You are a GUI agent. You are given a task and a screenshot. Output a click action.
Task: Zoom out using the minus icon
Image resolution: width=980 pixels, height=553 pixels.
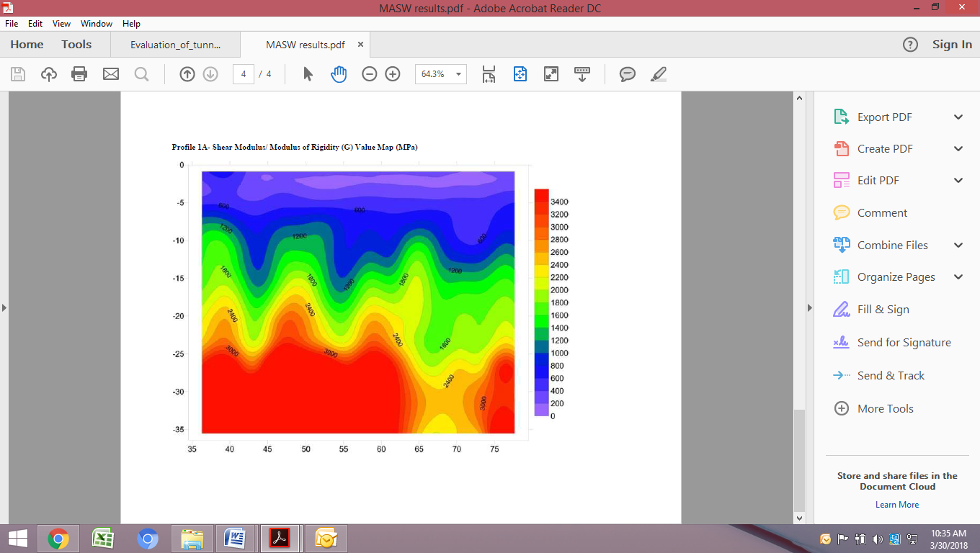[370, 74]
